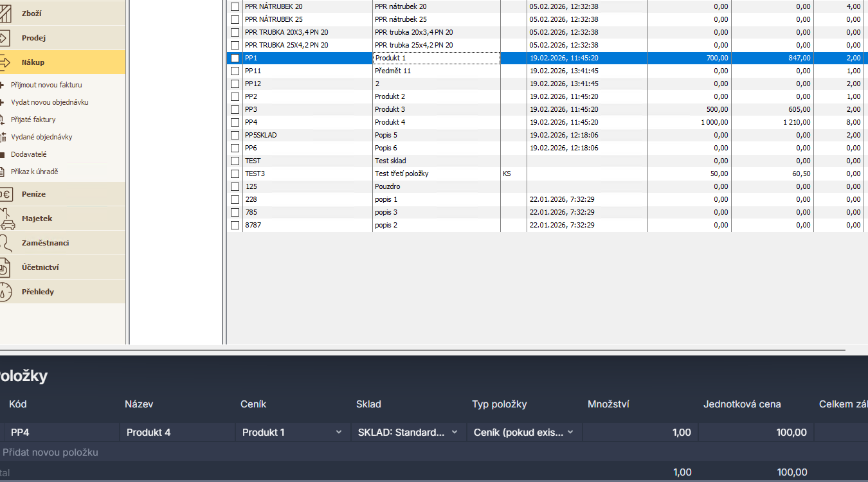
Task: Open Přijaté faktury in Nákup menu
Action: pyautogui.click(x=33, y=120)
